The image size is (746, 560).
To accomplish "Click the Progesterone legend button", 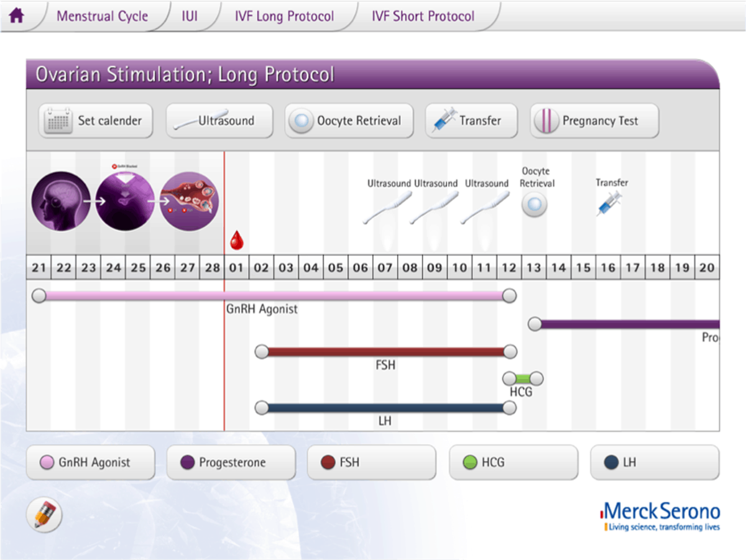I will 231,462.
